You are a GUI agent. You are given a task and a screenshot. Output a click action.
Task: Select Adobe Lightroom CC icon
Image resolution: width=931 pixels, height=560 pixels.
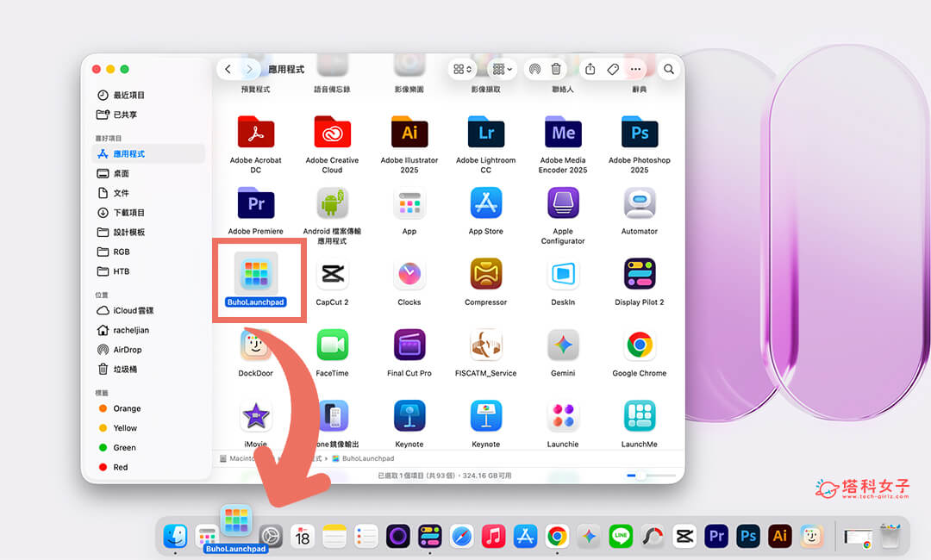[485, 132]
